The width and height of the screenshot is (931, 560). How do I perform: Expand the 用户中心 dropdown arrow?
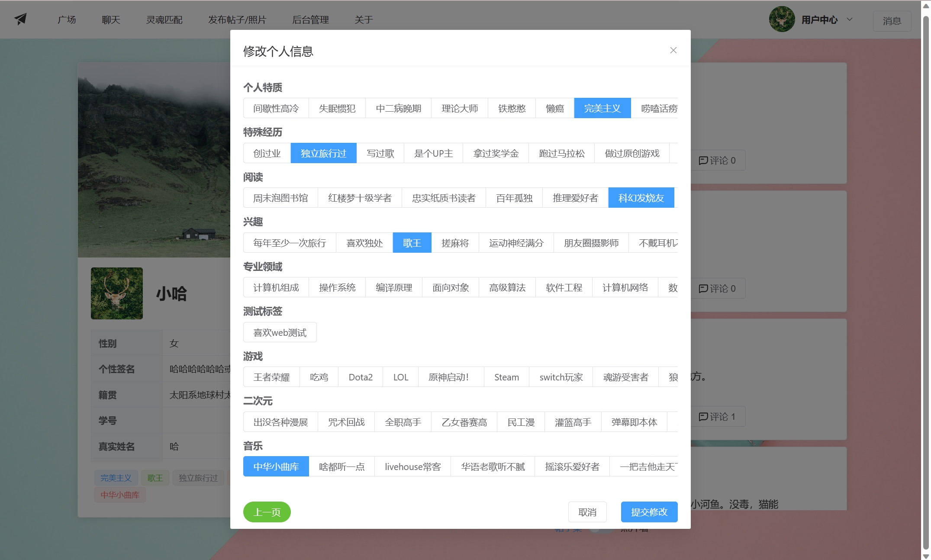(850, 19)
